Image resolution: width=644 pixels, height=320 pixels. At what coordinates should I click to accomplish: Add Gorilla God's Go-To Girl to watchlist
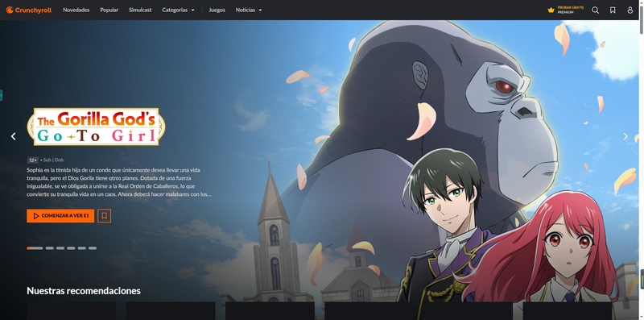105,215
